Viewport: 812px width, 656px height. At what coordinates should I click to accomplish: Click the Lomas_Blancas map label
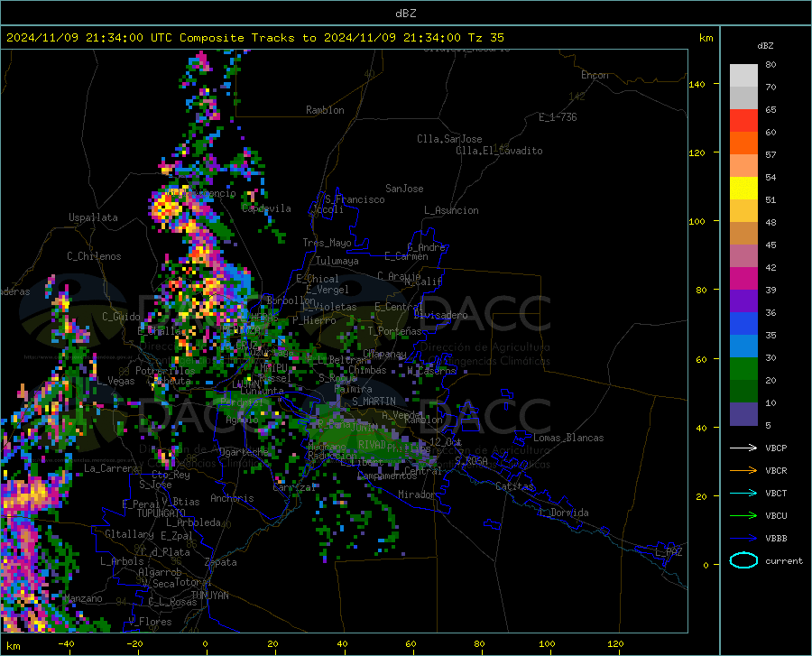568,438
